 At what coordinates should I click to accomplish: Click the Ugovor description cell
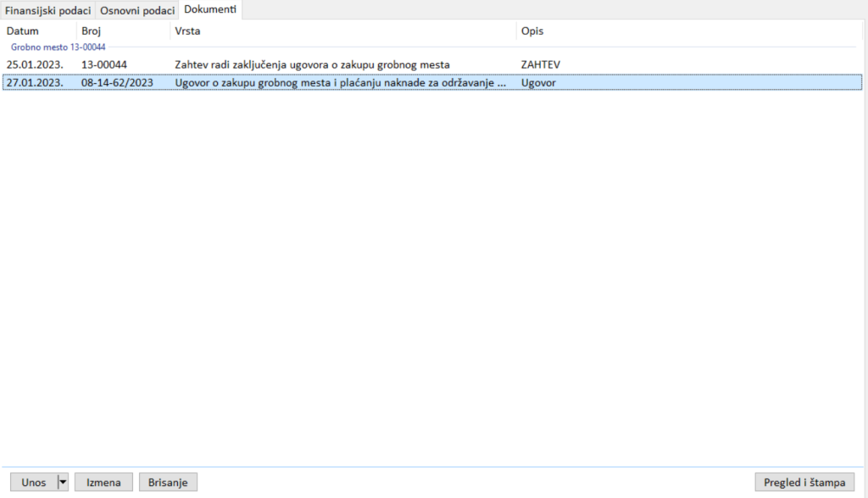pos(538,83)
